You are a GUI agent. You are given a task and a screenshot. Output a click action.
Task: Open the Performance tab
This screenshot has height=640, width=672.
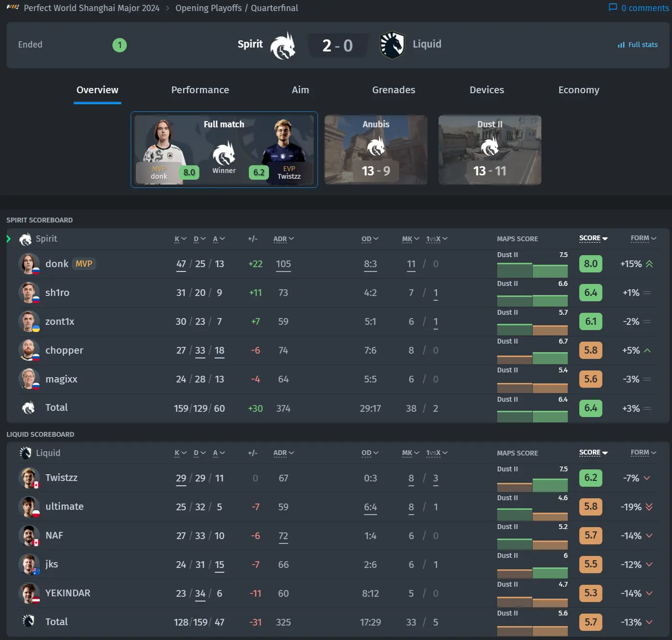click(200, 90)
